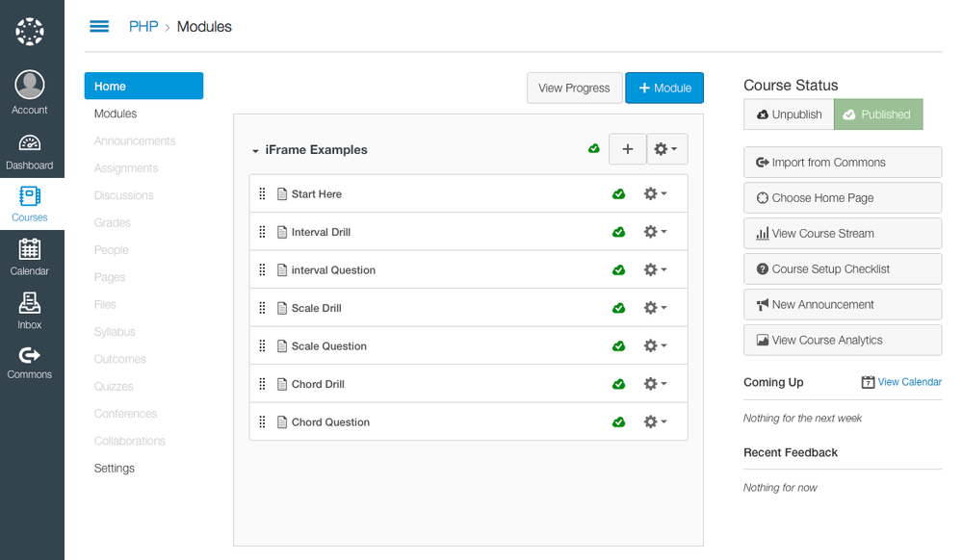
Task: Toggle publish status of Scale Question
Action: 619,346
